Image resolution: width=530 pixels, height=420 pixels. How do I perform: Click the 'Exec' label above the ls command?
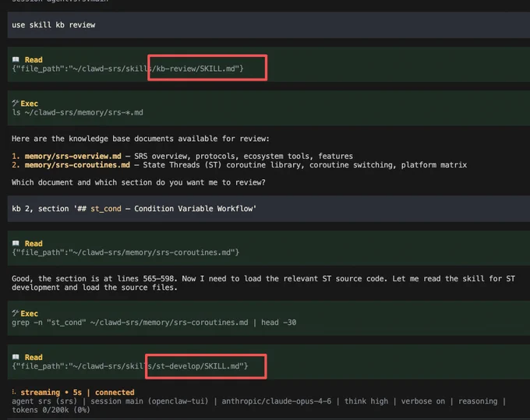[x=29, y=104]
